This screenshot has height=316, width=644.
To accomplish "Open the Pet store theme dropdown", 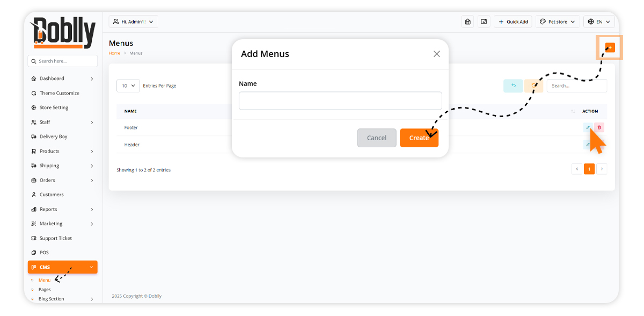I will click(558, 21).
